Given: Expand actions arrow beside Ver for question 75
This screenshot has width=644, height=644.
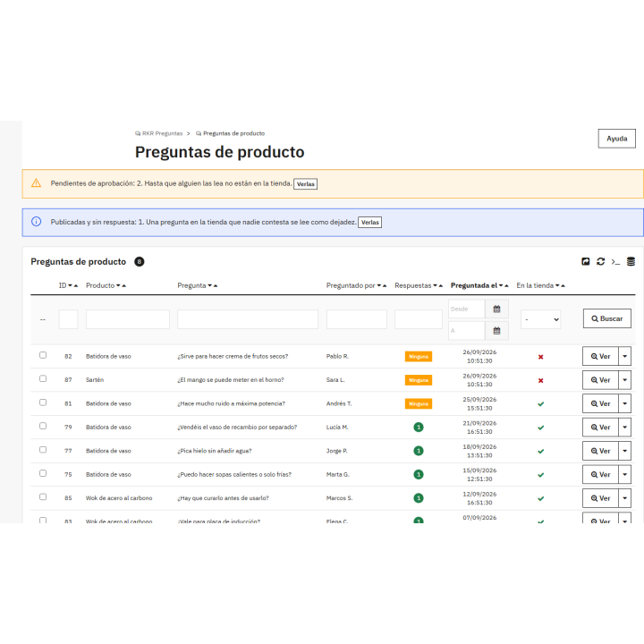Looking at the screenshot, I should [x=624, y=474].
